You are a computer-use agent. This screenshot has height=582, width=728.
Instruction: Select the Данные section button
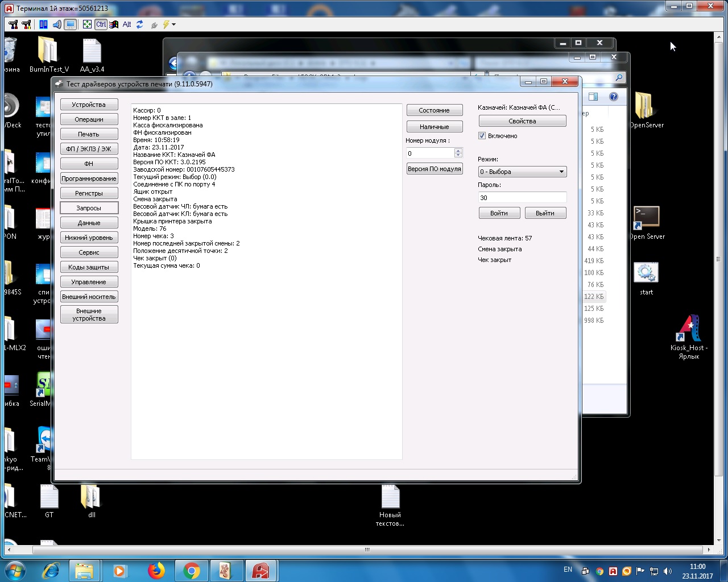point(89,223)
